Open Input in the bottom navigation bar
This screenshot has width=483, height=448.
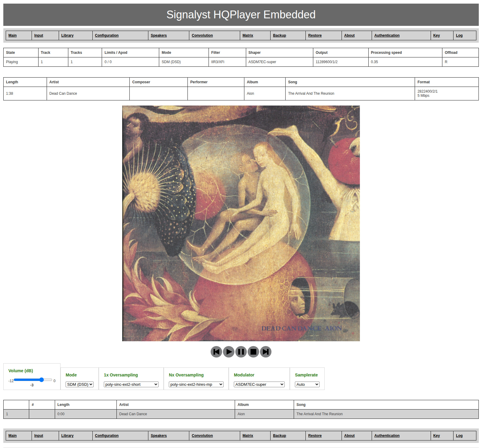click(39, 436)
